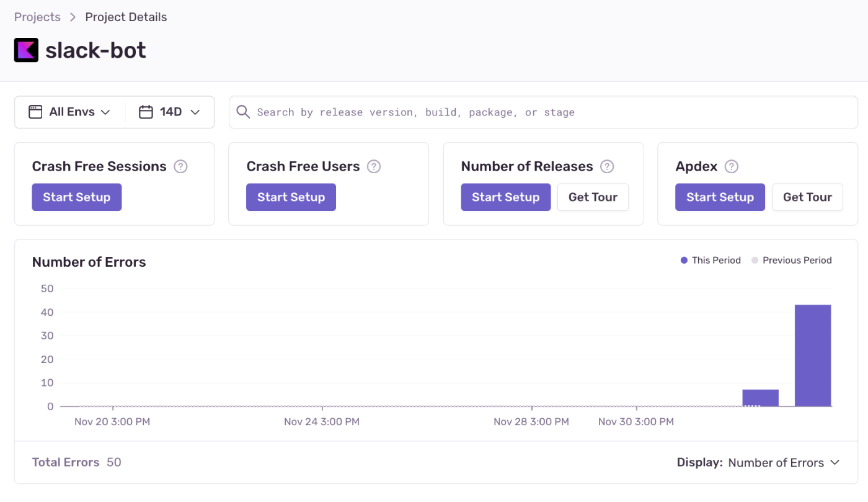Click the Nov 20 3:00 PM axis label
The height and width of the screenshot is (502, 868).
[112, 422]
